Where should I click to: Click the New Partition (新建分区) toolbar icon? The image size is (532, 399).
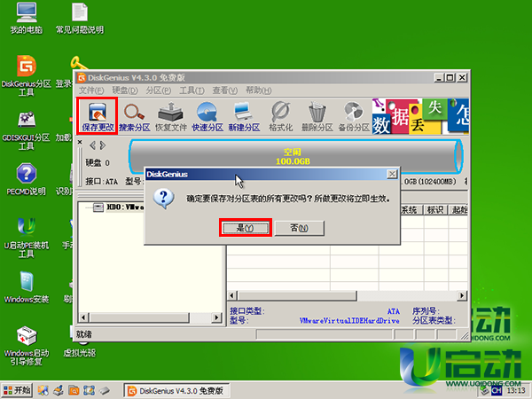pos(244,116)
